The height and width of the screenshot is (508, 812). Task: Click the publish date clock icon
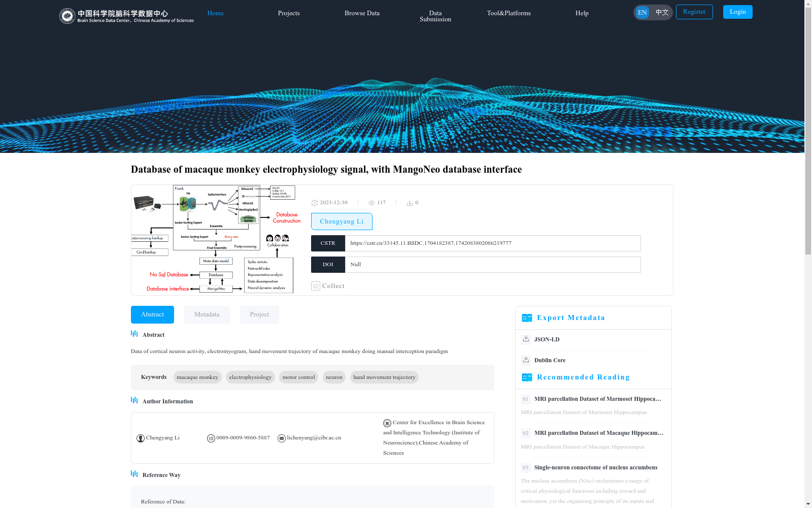click(315, 203)
